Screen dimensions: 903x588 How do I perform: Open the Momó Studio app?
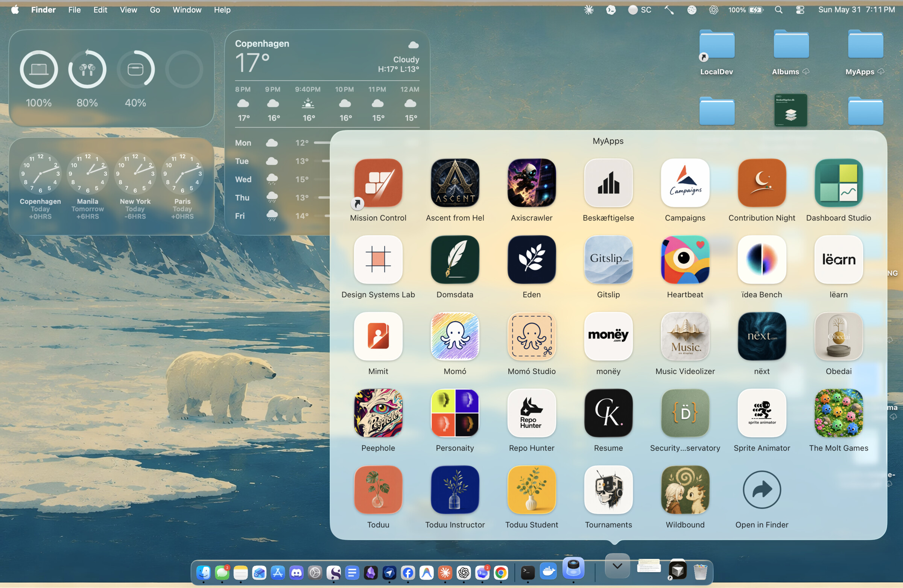pyautogui.click(x=532, y=336)
